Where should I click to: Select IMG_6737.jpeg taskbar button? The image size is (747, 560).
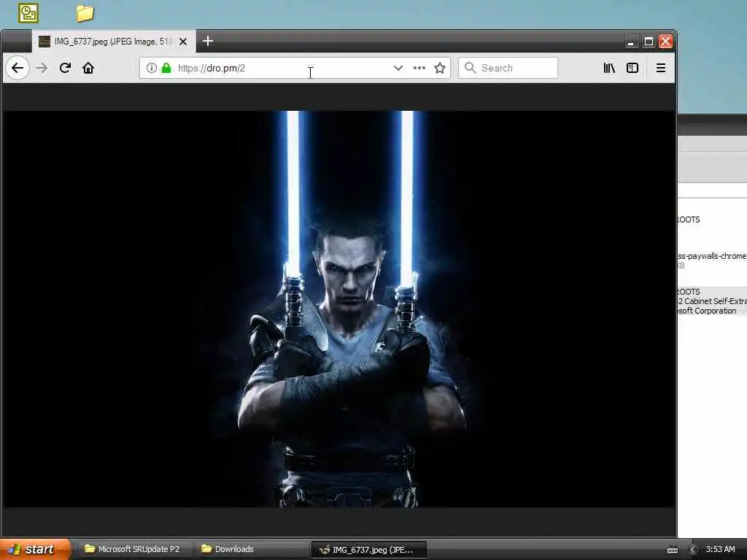(x=368, y=550)
